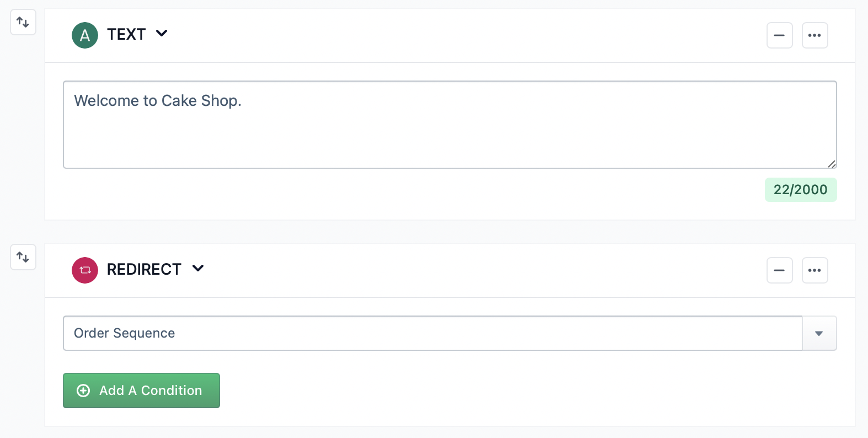Click the text area resize handle
868x438 pixels.
pyautogui.click(x=832, y=163)
